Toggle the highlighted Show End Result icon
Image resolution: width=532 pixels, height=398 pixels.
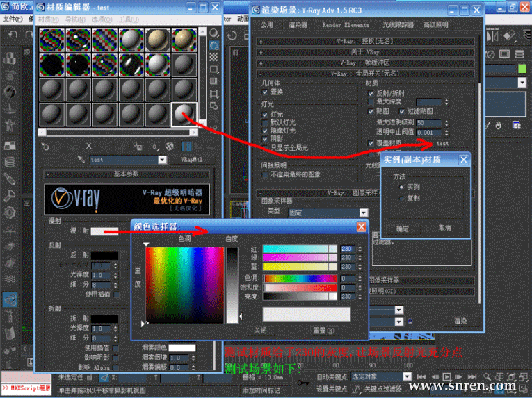186,147
